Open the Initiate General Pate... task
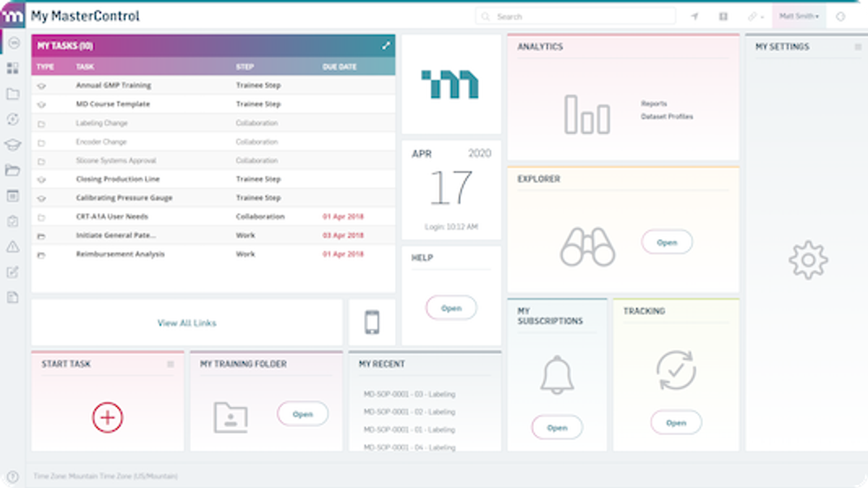Image resolution: width=868 pixels, height=488 pixels. pos(116,235)
